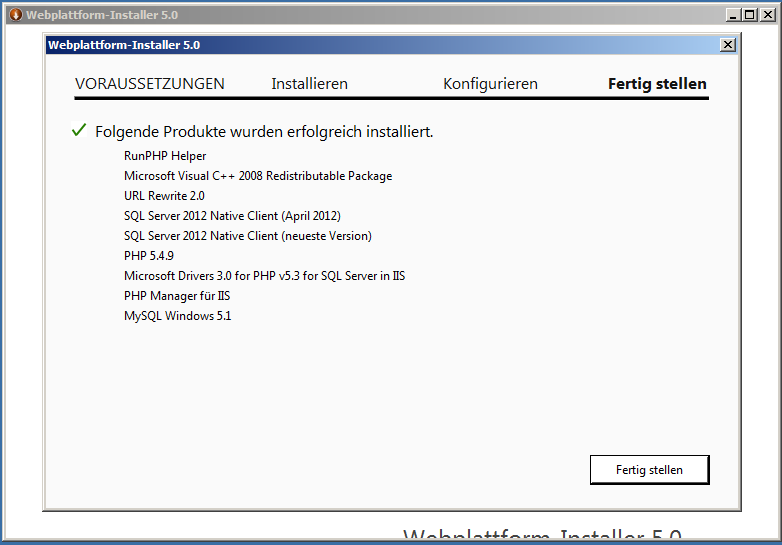
Task: Select 'RunPHP Helper' list entry
Action: pos(165,156)
